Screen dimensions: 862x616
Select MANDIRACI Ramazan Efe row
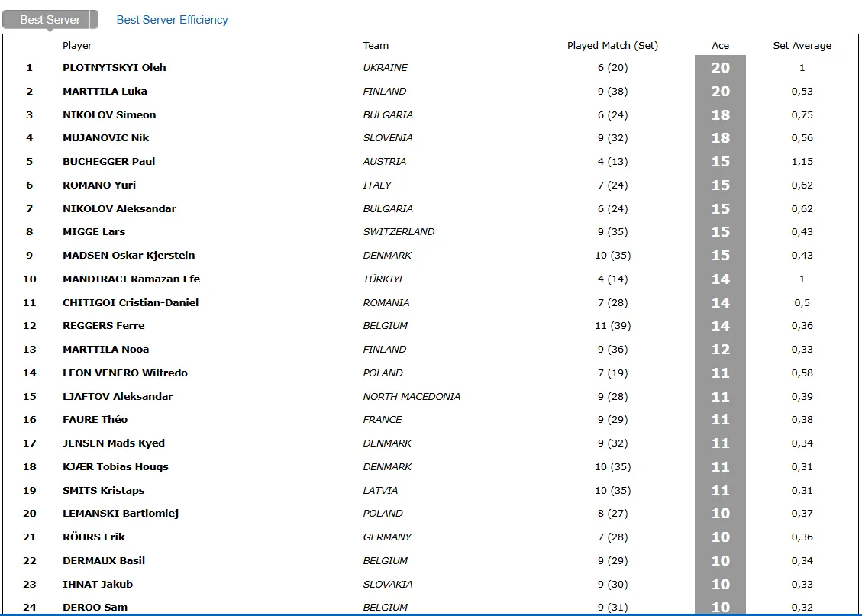click(x=431, y=279)
